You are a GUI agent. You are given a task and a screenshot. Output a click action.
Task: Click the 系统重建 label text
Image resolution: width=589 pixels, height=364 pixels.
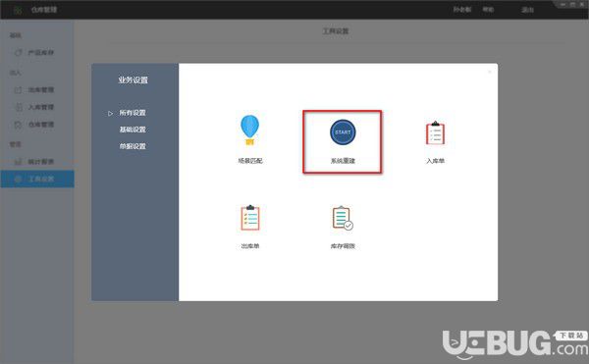pos(343,161)
